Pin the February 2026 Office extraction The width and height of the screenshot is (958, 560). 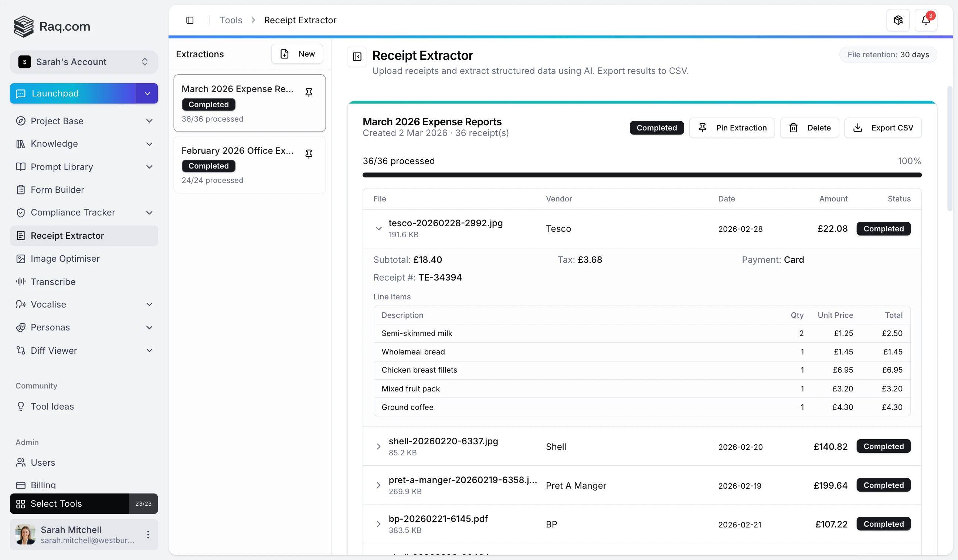coord(309,154)
